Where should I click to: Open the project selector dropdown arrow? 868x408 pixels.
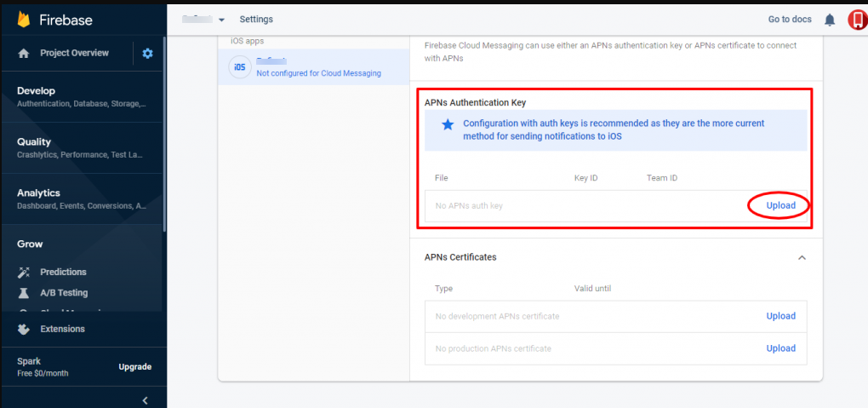[221, 20]
